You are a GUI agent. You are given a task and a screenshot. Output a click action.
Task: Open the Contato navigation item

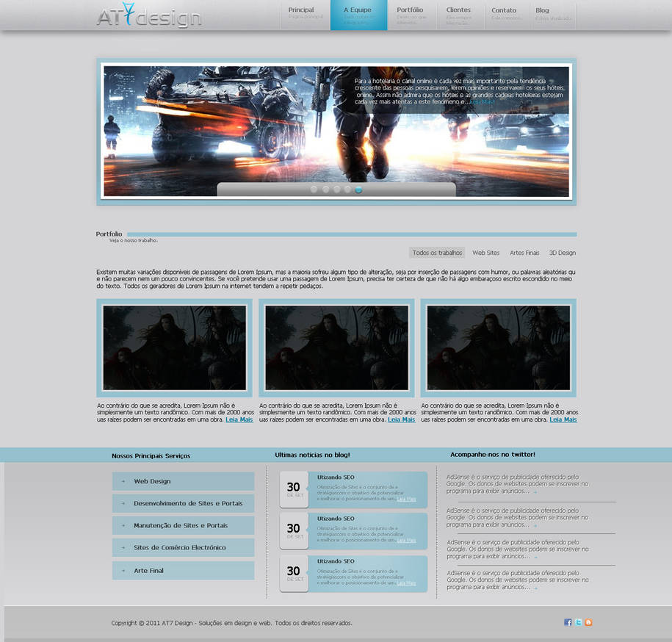(x=507, y=15)
